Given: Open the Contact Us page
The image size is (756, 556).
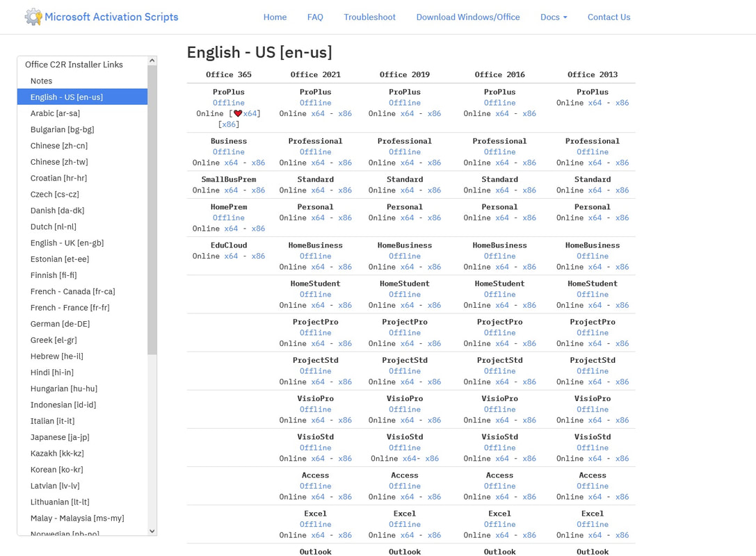Looking at the screenshot, I should [609, 17].
